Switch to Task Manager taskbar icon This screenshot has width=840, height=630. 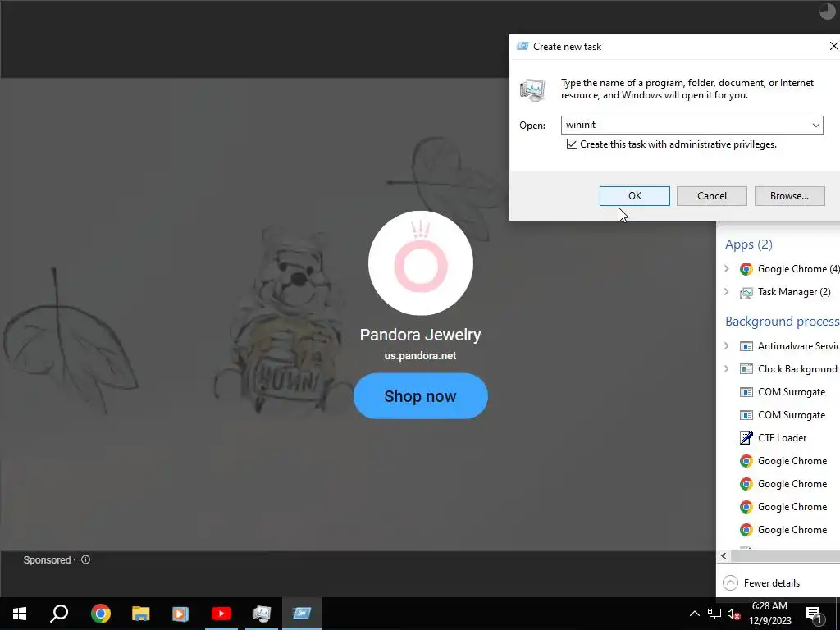[262, 614]
